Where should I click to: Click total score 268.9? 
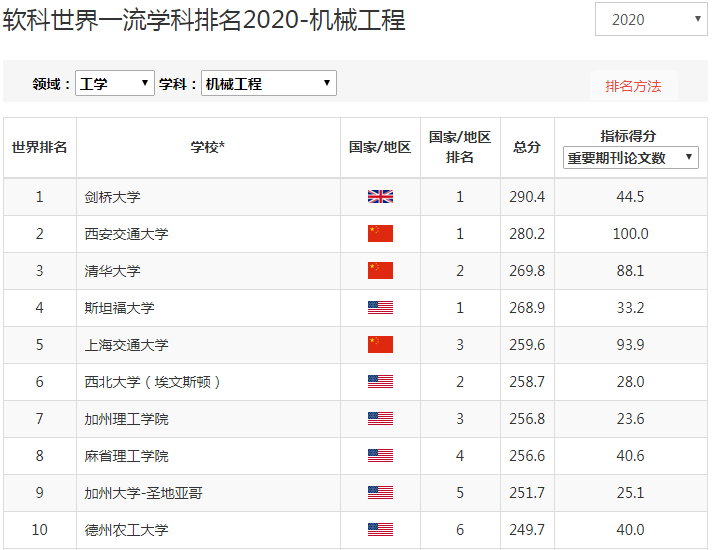pyautogui.click(x=527, y=307)
